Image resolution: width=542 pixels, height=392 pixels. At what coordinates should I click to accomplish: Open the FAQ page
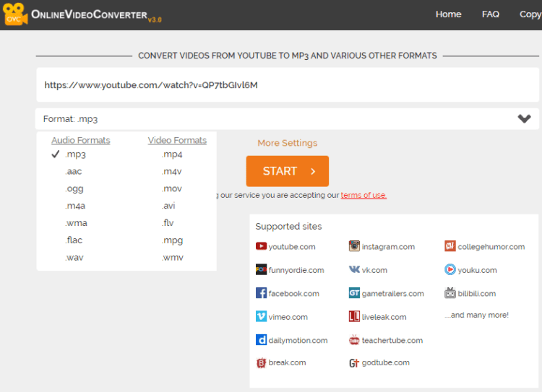click(x=491, y=14)
